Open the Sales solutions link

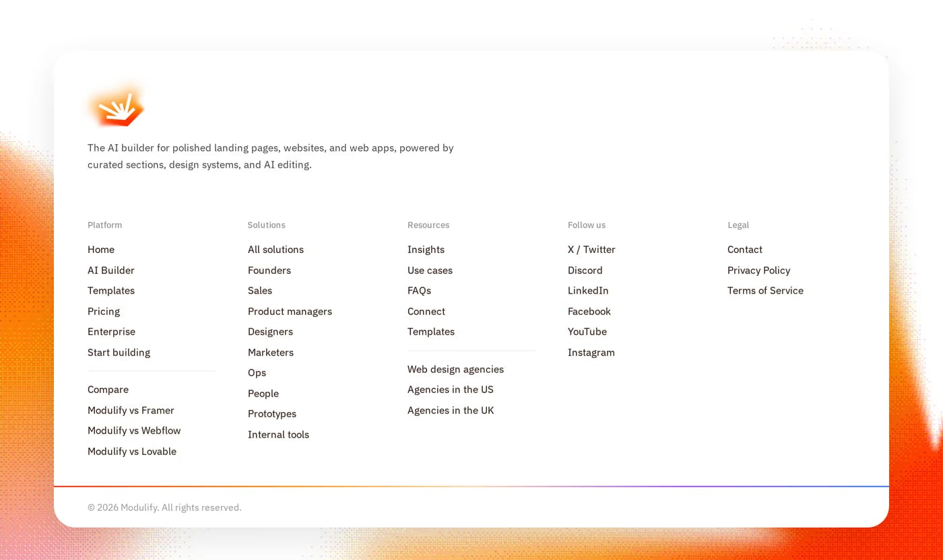point(260,291)
